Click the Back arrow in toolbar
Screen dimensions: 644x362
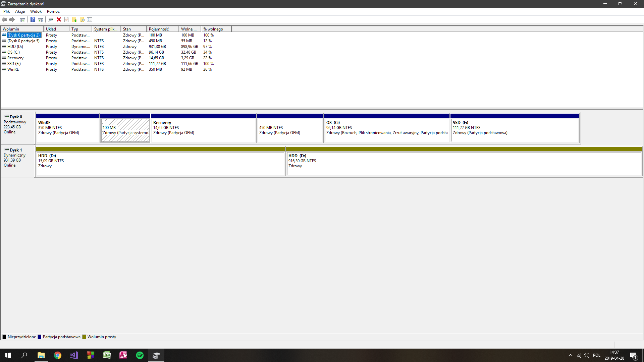click(5, 19)
